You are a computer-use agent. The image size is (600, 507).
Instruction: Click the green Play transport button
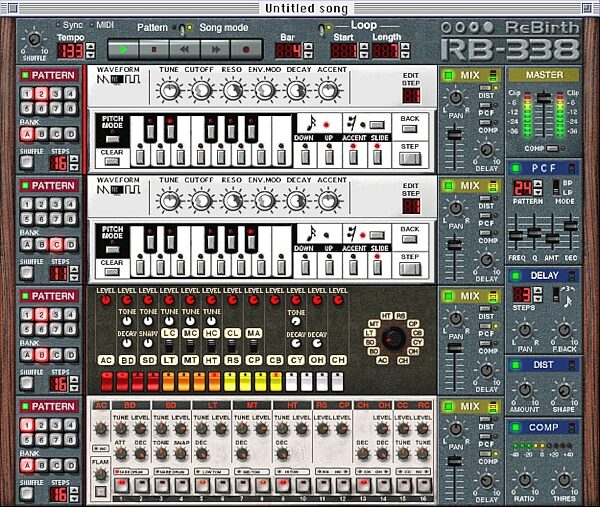[123, 49]
